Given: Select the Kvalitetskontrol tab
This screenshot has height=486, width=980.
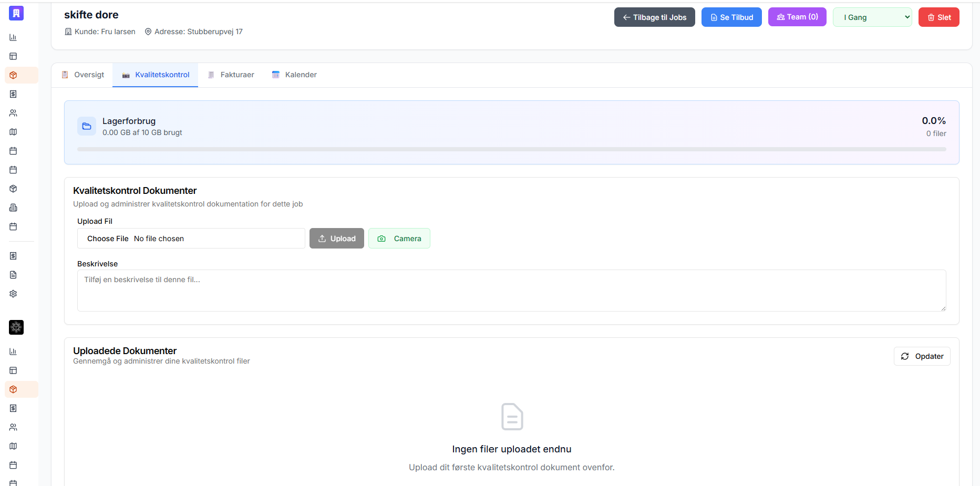Looking at the screenshot, I should 156,75.
